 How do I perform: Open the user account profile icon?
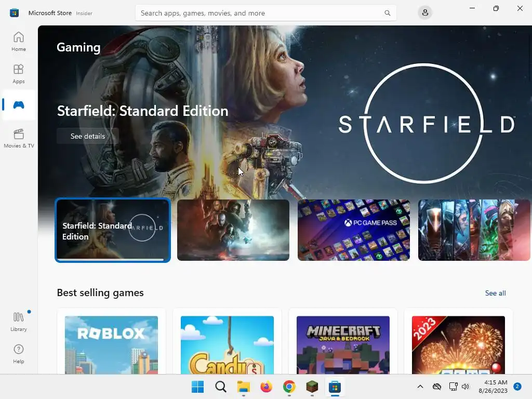coord(425,13)
